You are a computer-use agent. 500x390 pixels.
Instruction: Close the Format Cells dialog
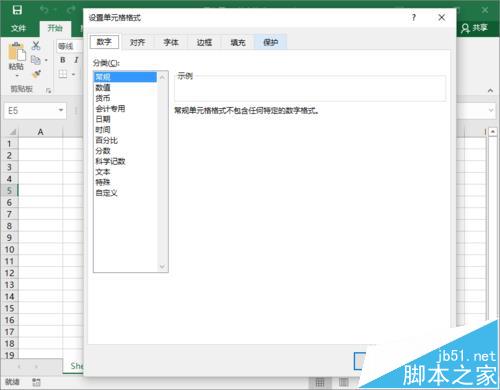(442, 17)
